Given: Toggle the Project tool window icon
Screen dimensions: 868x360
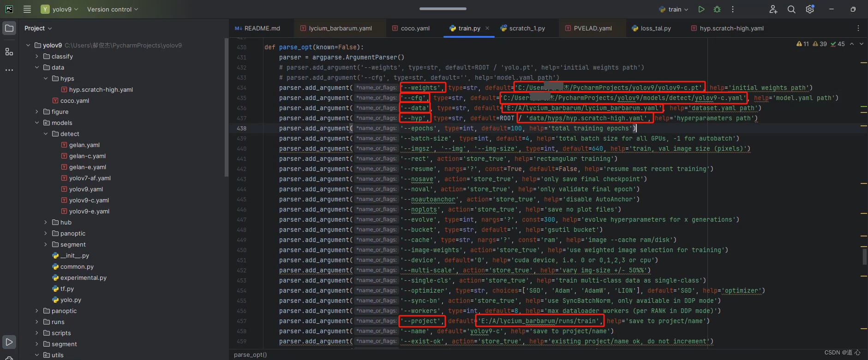Looking at the screenshot, I should coord(9,28).
